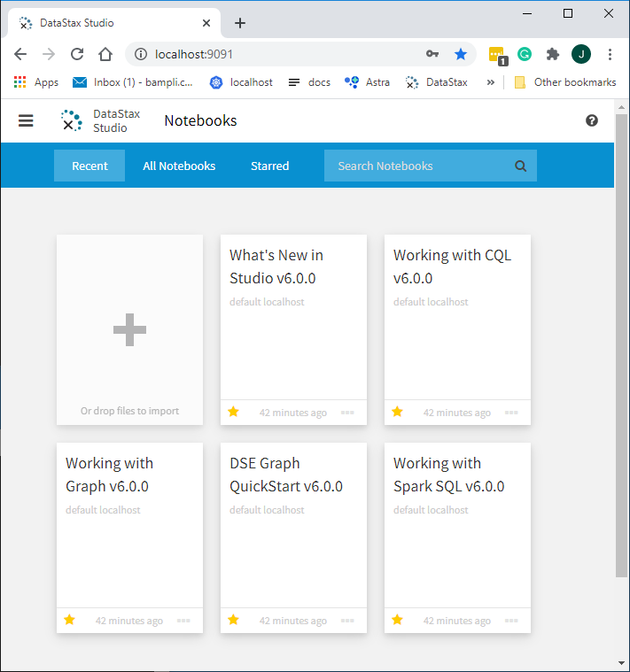The image size is (630, 672).
Task: Toggle star on DSE Graph QuickStart v6.0.0
Action: [233, 620]
